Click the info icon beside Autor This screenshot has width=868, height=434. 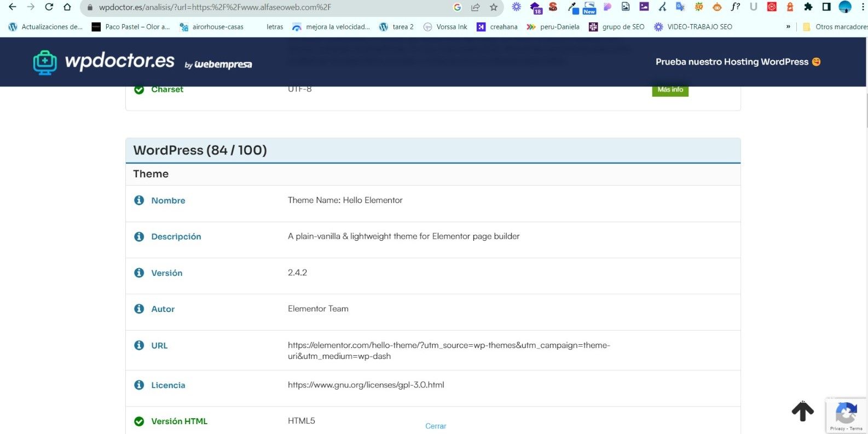point(139,309)
